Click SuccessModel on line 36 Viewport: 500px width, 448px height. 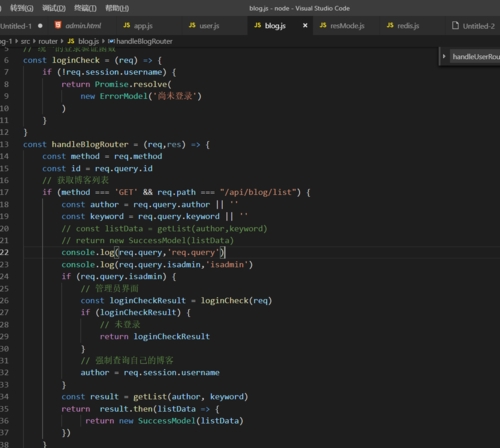point(167,421)
